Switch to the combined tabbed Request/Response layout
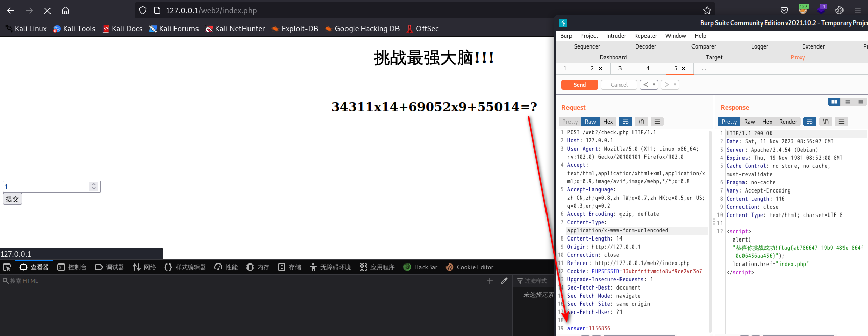The width and height of the screenshot is (868, 336). coord(861,102)
